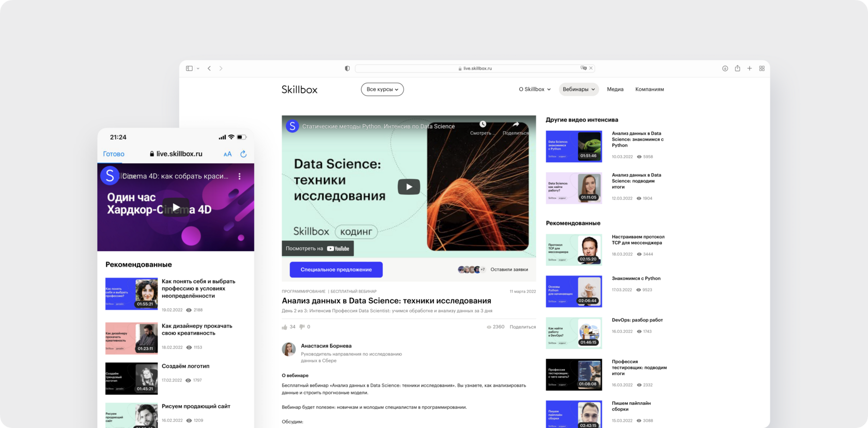The height and width of the screenshot is (428, 868).
Task: Tap the three-dot menu on mobile video
Action: 239,176
